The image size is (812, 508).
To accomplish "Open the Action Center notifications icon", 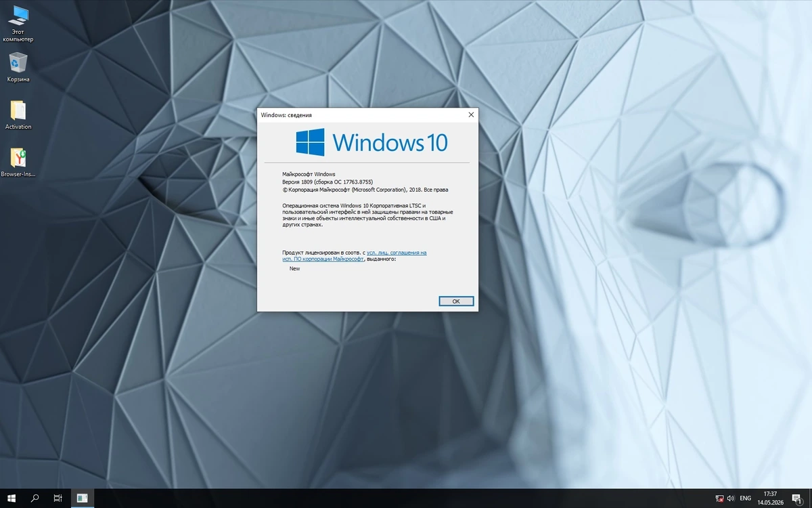I will tap(798, 499).
